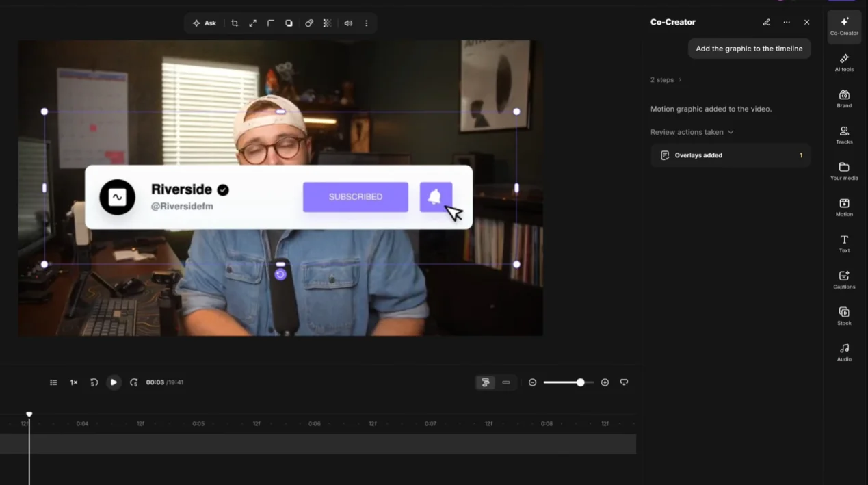
Task: Expand the '2 steps' disclosure
Action: (666, 80)
